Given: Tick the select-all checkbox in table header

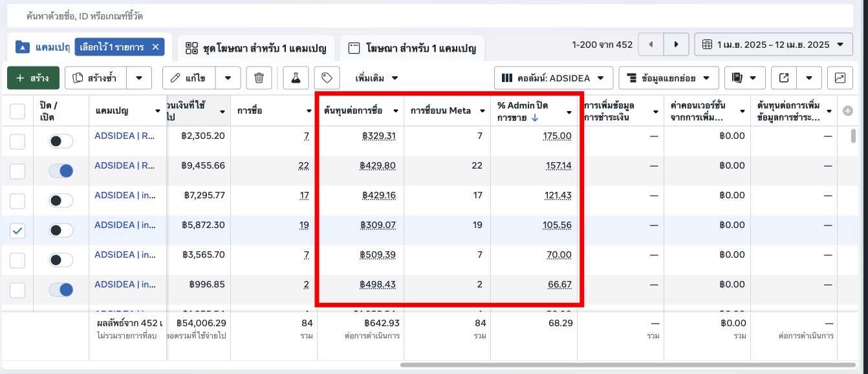Looking at the screenshot, I should (x=17, y=112).
